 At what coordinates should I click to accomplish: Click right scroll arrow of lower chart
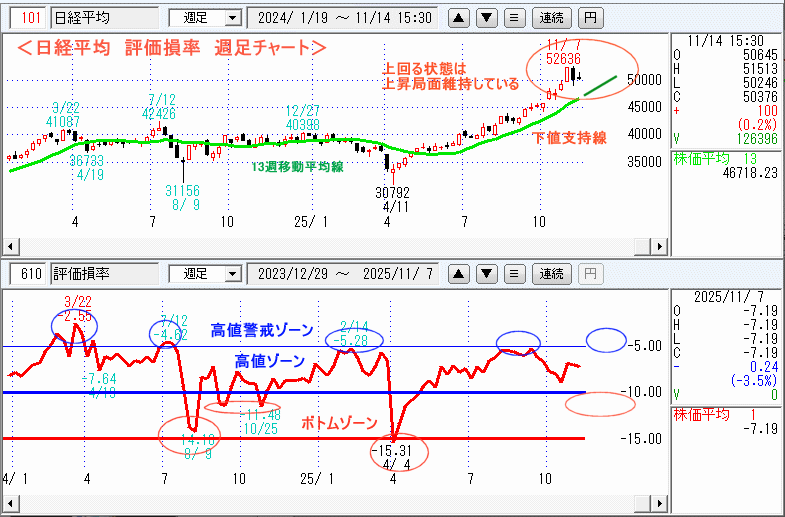coord(660,503)
